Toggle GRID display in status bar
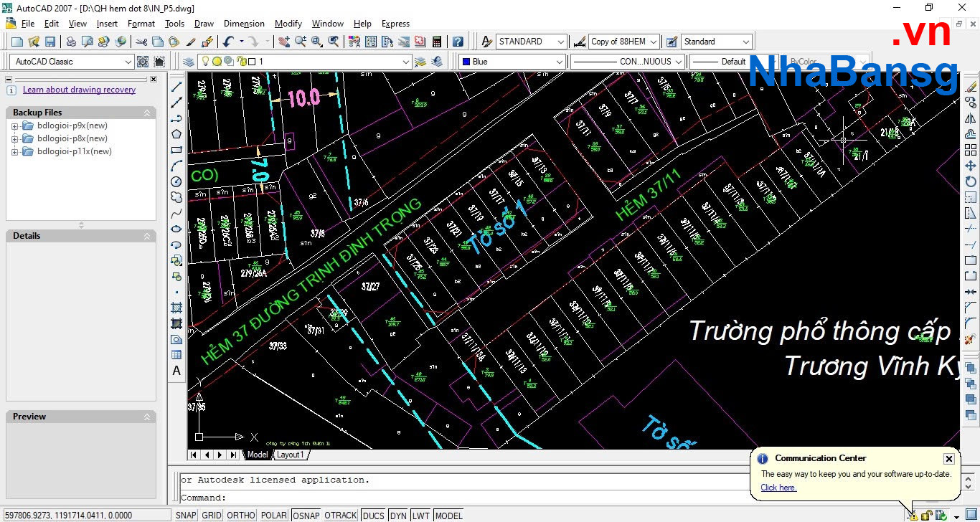This screenshot has height=522, width=980. (x=211, y=516)
